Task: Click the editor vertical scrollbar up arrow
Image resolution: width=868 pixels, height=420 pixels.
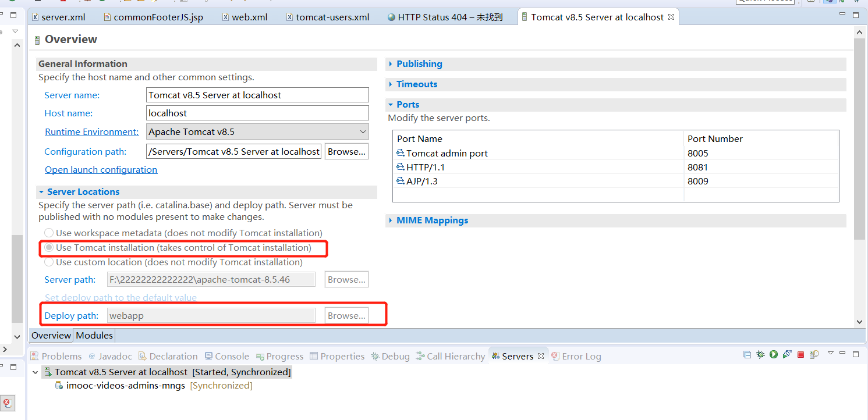Action: click(x=860, y=33)
